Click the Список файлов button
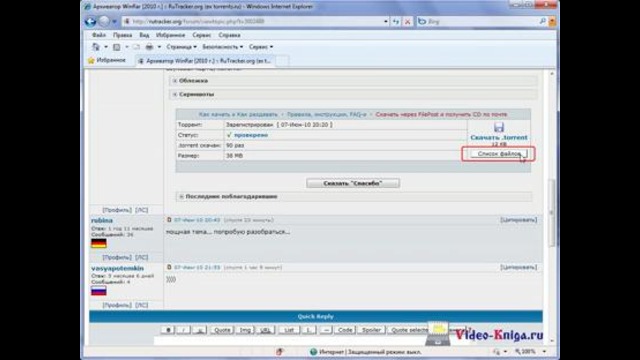 tap(499, 154)
